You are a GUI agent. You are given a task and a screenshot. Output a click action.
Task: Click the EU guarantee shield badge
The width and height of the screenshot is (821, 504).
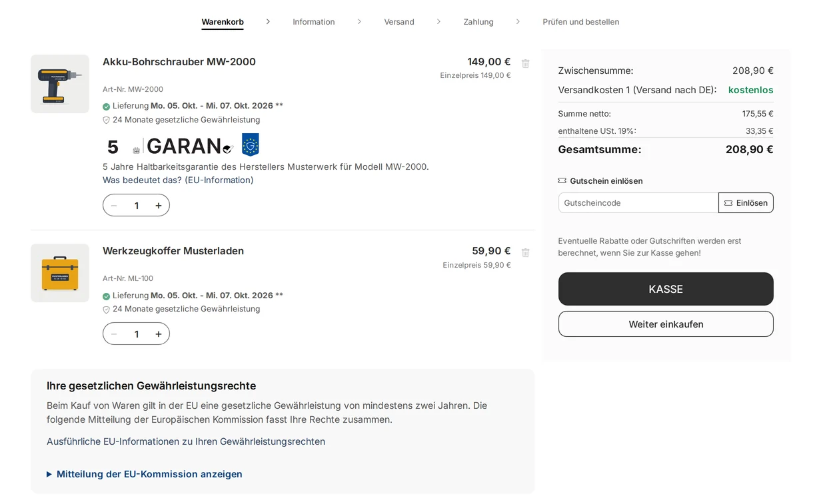[x=250, y=144]
